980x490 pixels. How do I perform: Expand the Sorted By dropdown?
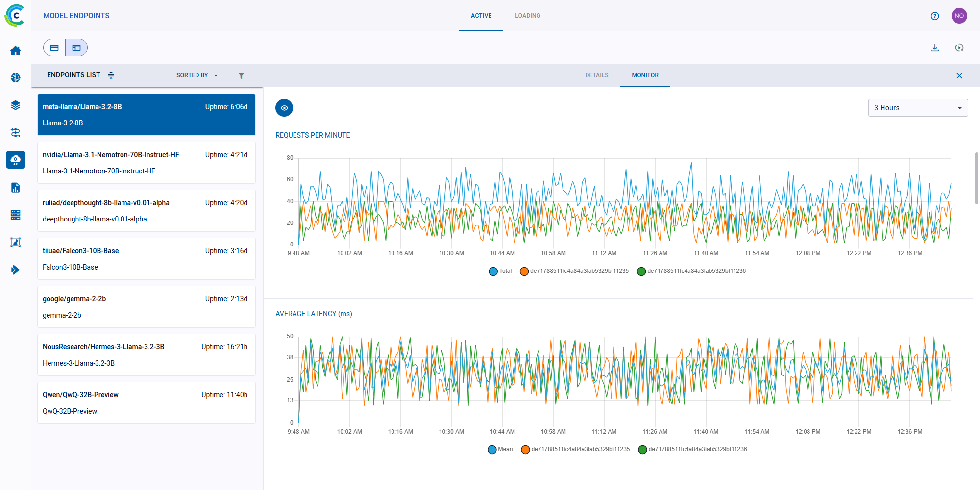pyautogui.click(x=196, y=75)
